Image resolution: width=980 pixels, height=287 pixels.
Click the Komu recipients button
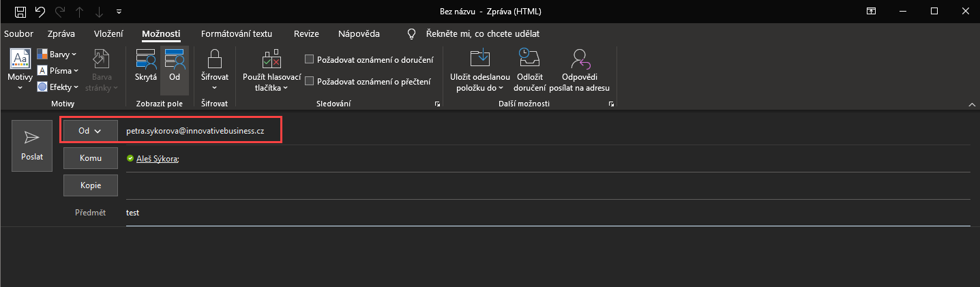90,159
